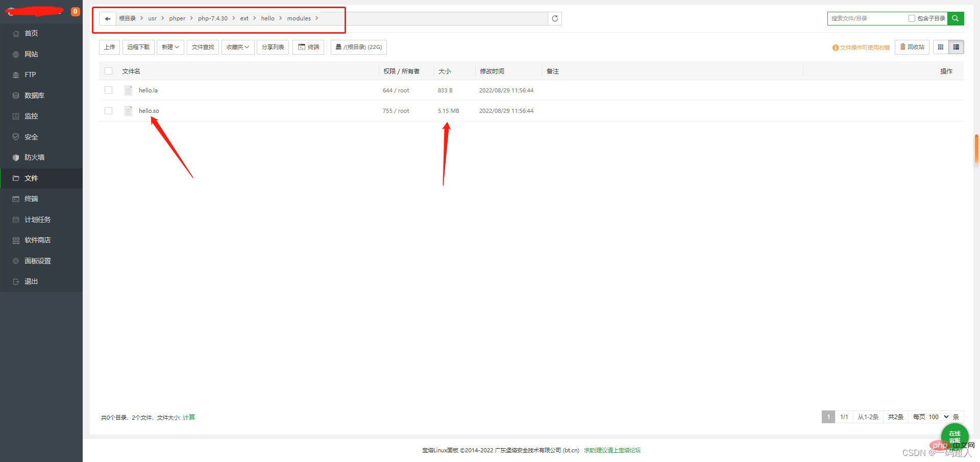This screenshot has width=980, height=462.
Task: Open the 求助建议 forum link
Action: [x=612, y=450]
